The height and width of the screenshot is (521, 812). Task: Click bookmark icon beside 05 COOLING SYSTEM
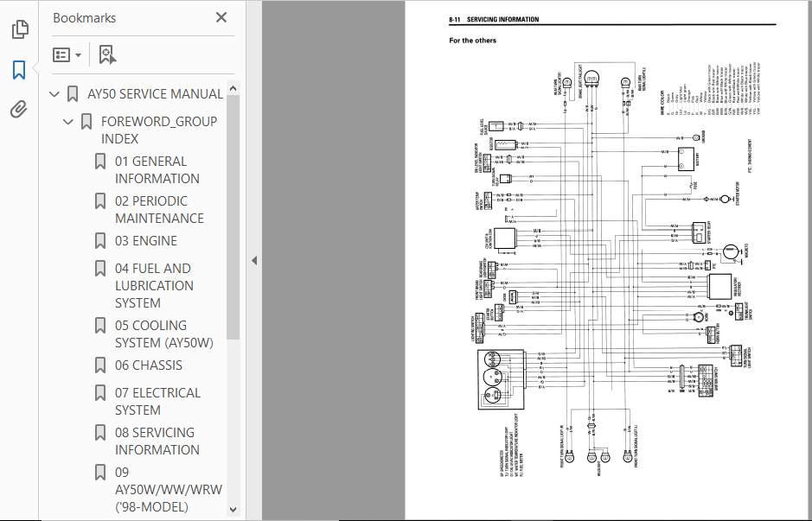point(100,326)
